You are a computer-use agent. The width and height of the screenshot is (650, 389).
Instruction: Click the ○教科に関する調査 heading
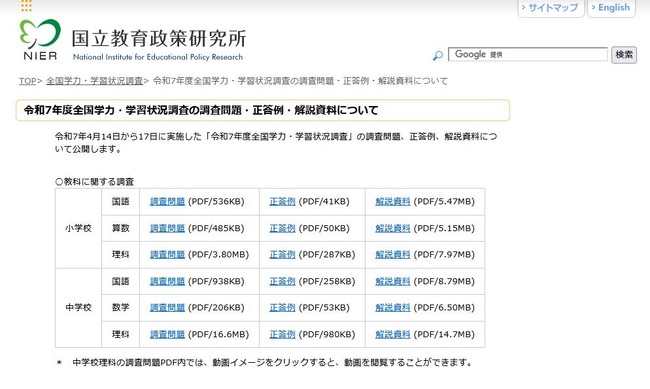(95, 182)
